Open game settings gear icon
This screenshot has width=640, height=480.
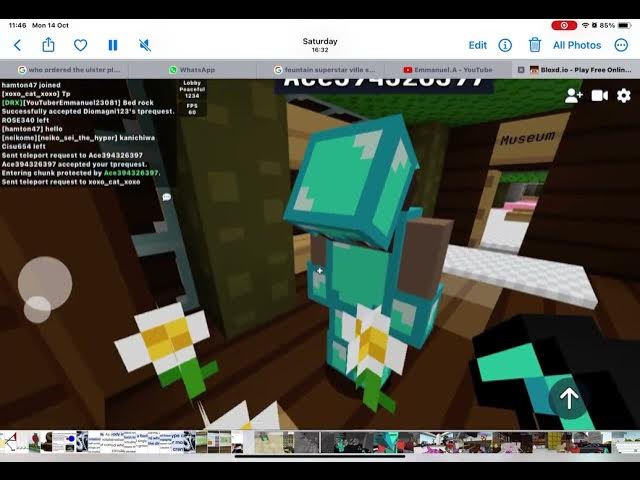(x=624, y=95)
